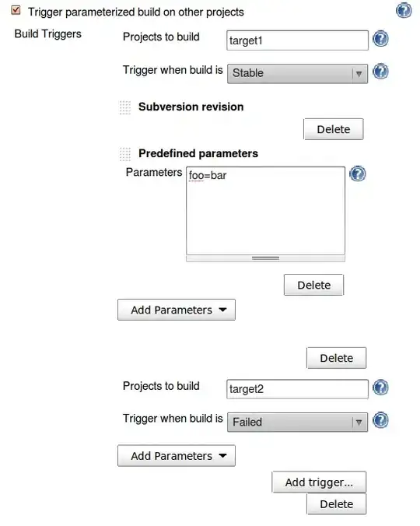Open help icon beside Parameters textarea
Screen dimensions: 420x526
click(x=358, y=174)
